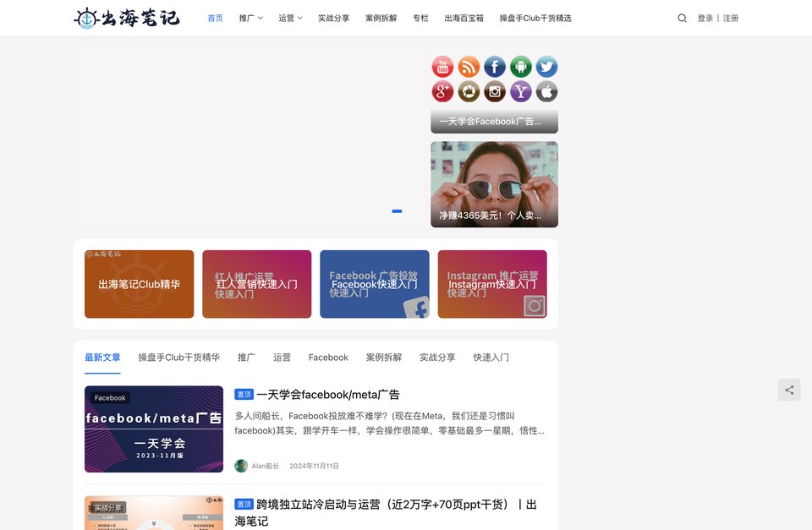Click the 置顶 badge on 跨境独立站 article

point(244,504)
